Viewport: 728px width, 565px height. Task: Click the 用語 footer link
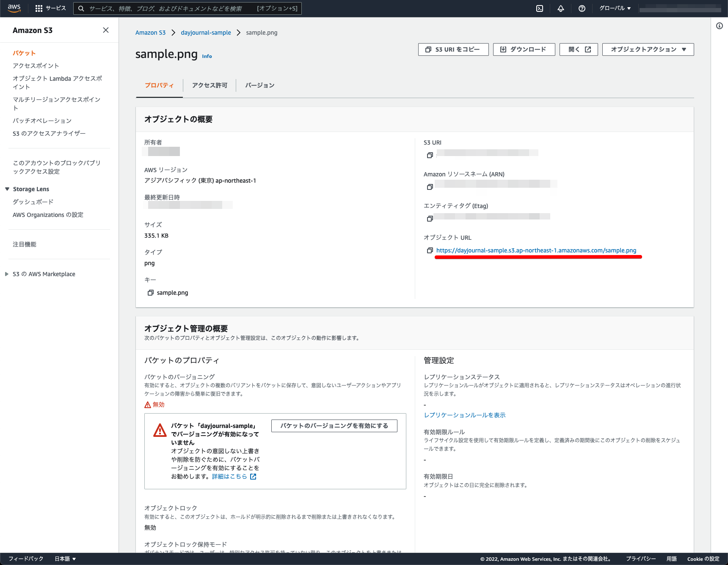pyautogui.click(x=672, y=559)
